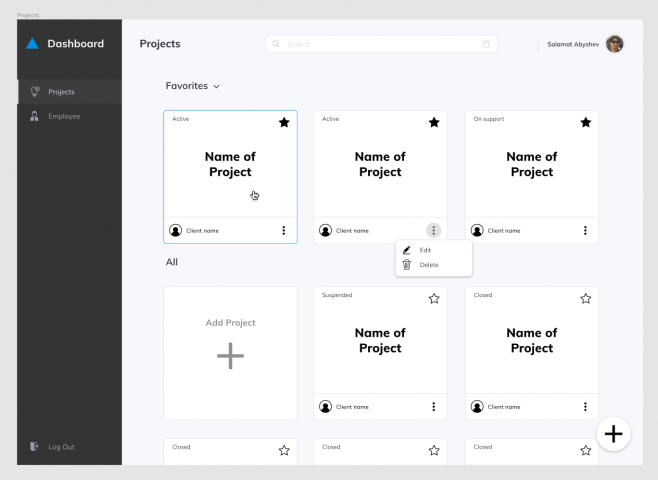Unstar the On support project
The width and height of the screenshot is (658, 480).
[586, 123]
